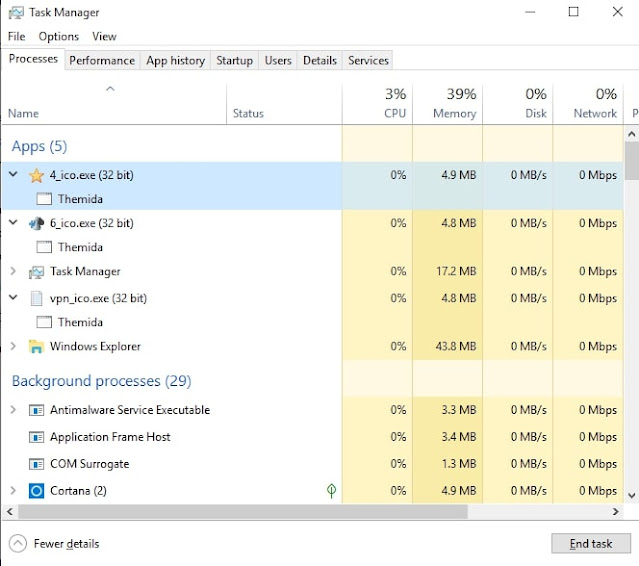Switch to the App history tab
This screenshot has width=639, height=566.
coord(176,61)
